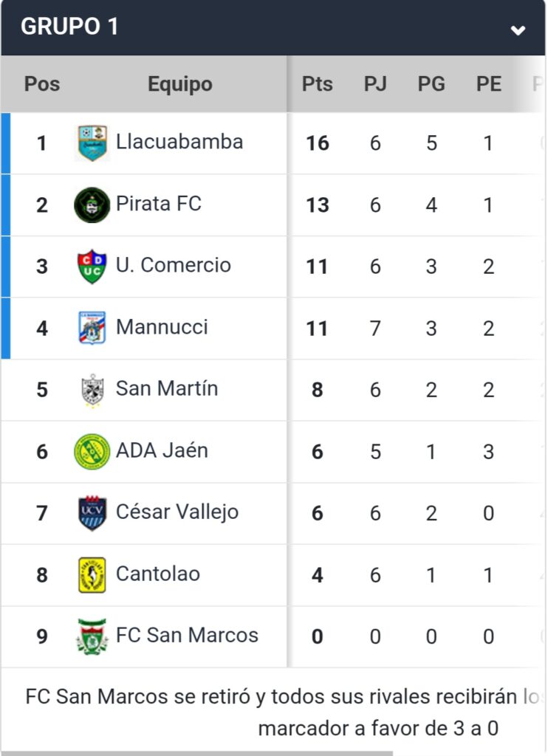Click the U. Comercio shield logo

point(92,266)
